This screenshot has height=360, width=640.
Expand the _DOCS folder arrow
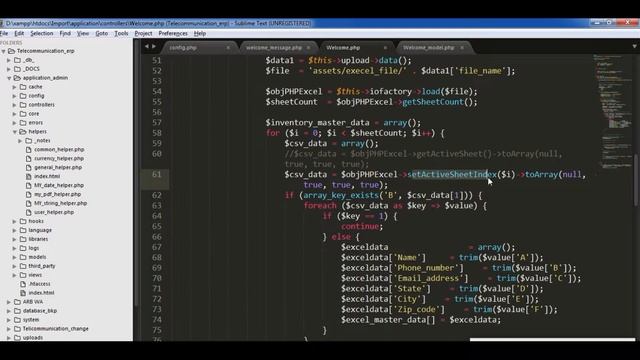9,69
